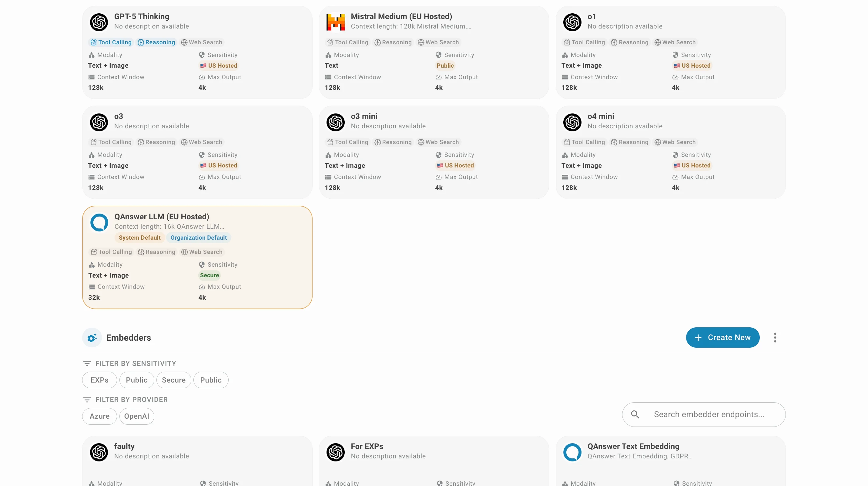Click the Organization Default badge on QAnswer LLM
The image size is (868, 486).
(x=199, y=238)
